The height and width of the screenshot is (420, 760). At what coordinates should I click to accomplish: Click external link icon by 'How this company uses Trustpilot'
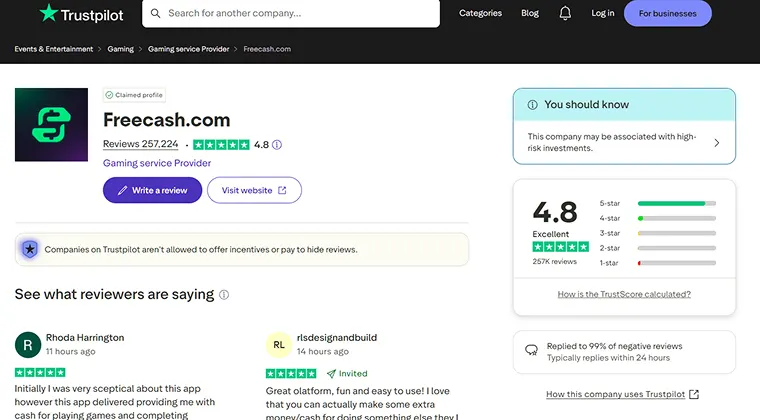[694, 394]
